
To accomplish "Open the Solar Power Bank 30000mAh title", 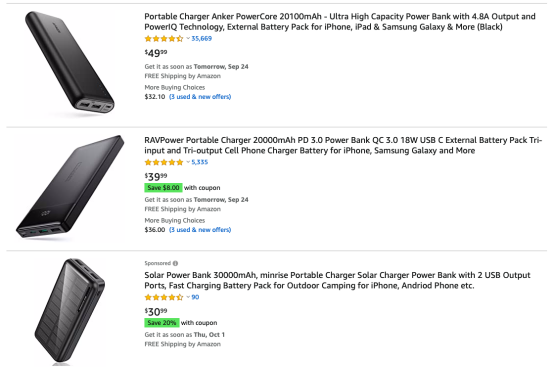I will (337, 280).
